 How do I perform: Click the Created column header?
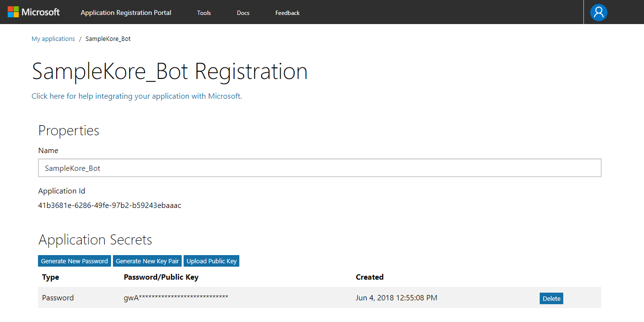370,277
